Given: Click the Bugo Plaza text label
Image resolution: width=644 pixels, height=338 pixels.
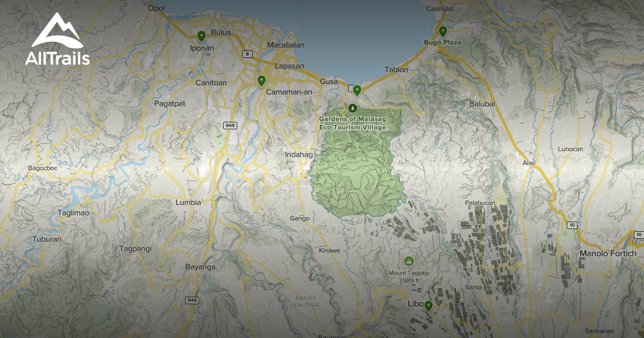Looking at the screenshot, I should [x=443, y=43].
